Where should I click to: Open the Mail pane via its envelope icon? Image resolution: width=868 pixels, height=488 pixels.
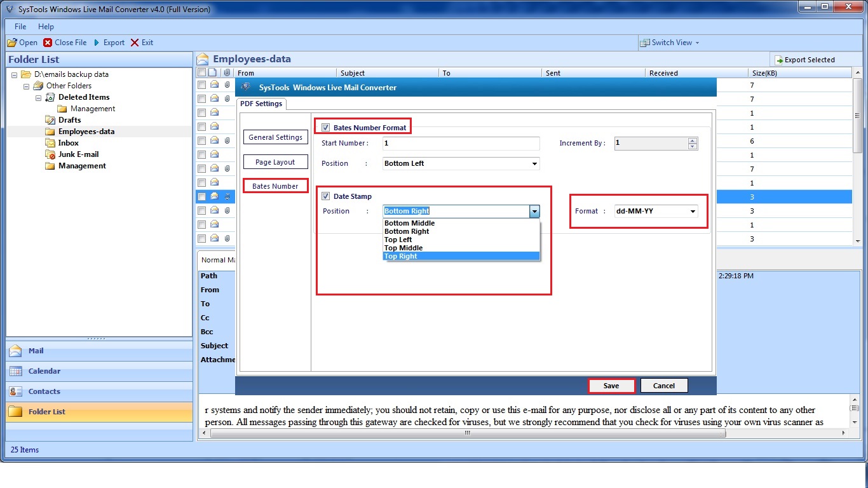coord(16,351)
